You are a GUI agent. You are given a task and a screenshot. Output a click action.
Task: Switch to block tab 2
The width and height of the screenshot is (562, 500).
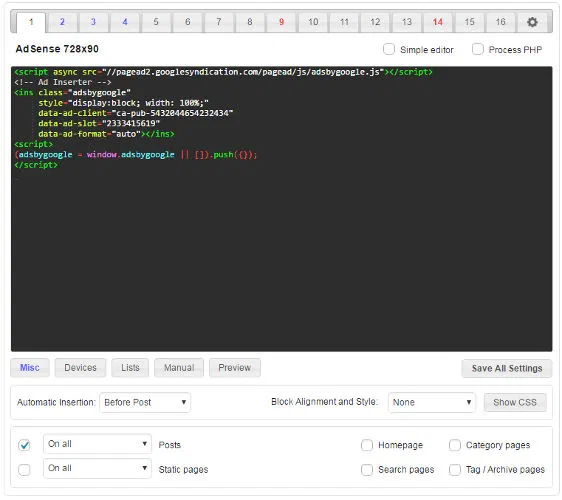pos(62,22)
